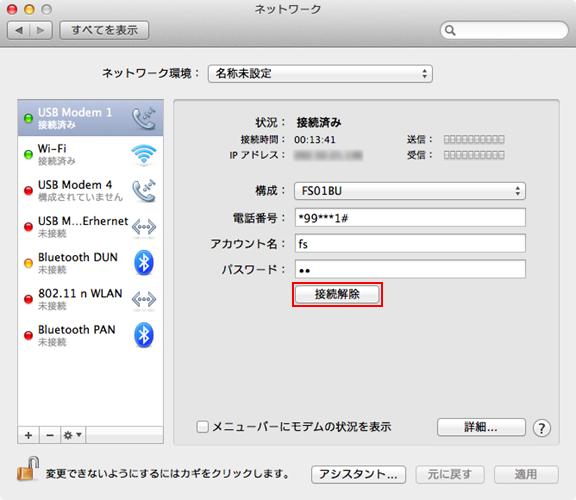
Task: Click the yellow status dot of Bluetooth DUN
Action: [x=28, y=263]
